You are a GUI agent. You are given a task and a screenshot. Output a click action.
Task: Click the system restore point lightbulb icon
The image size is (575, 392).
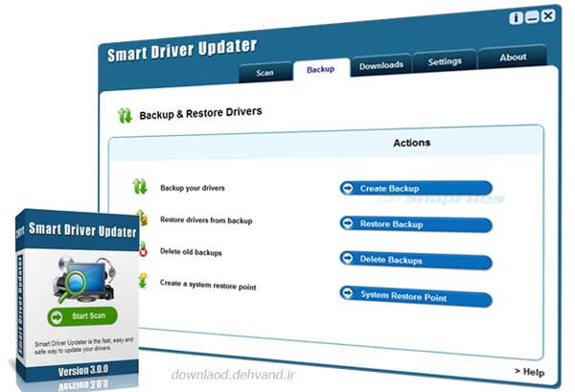click(x=143, y=281)
